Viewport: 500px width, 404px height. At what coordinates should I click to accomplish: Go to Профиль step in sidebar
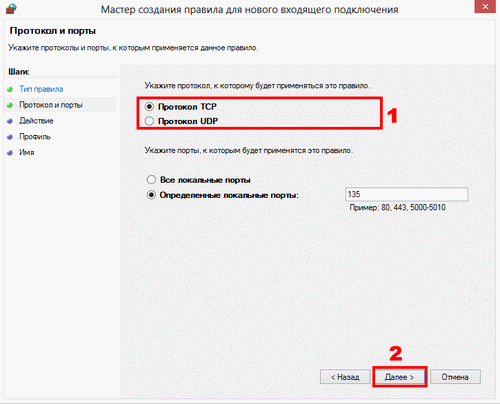click(35, 137)
